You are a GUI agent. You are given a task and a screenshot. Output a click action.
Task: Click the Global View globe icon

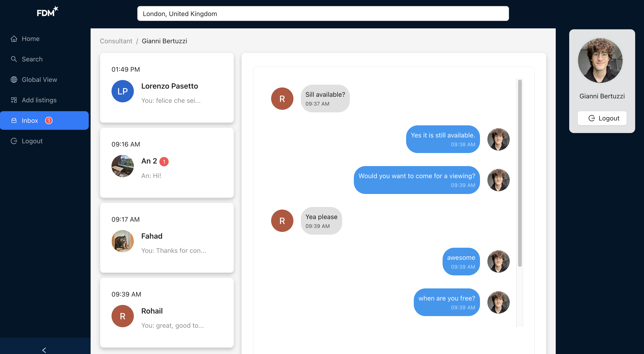tap(14, 80)
